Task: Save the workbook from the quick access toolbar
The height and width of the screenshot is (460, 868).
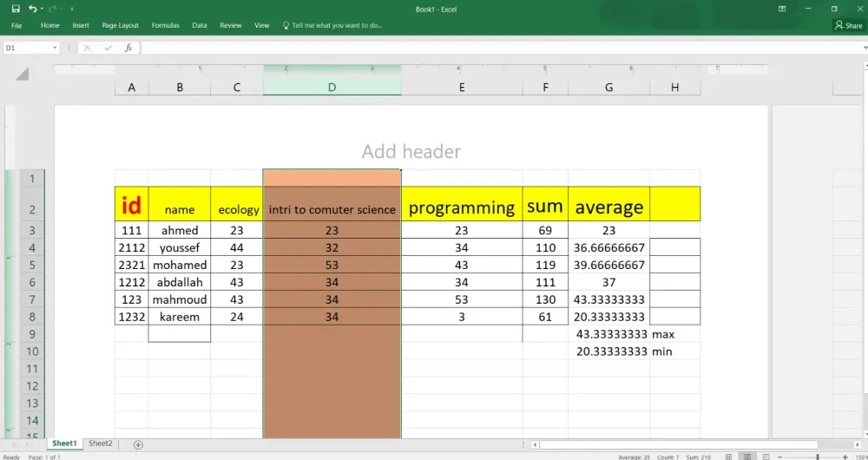Action: tap(16, 9)
